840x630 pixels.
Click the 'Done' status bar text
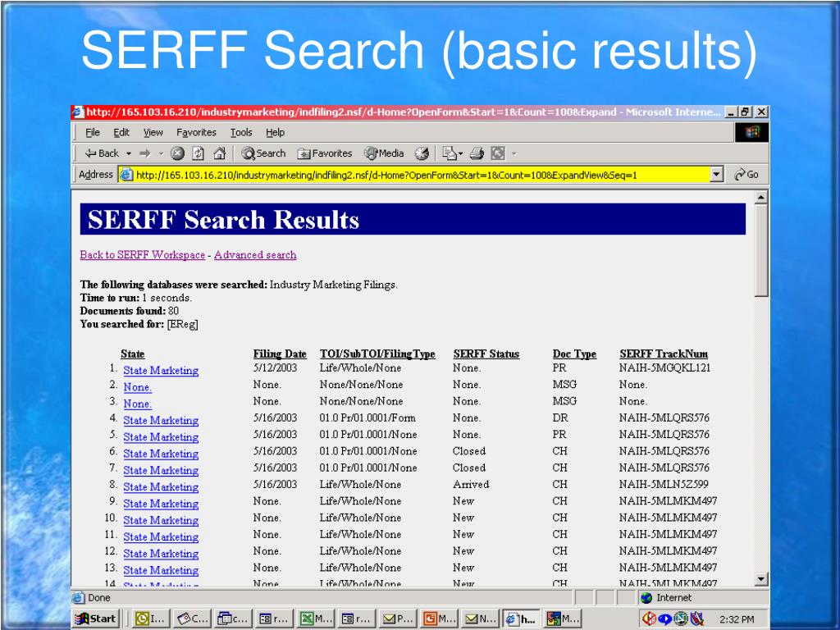pyautogui.click(x=99, y=598)
